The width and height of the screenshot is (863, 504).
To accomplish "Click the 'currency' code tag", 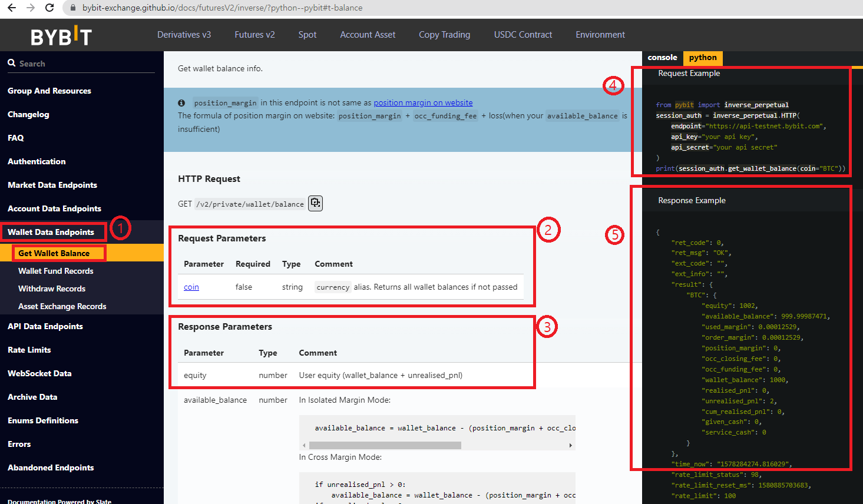I will point(333,287).
